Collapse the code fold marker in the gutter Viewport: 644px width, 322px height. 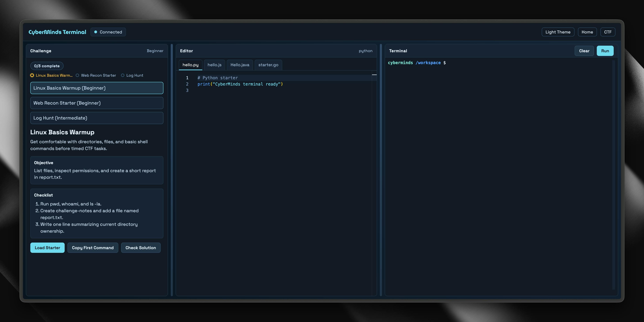[374, 75]
